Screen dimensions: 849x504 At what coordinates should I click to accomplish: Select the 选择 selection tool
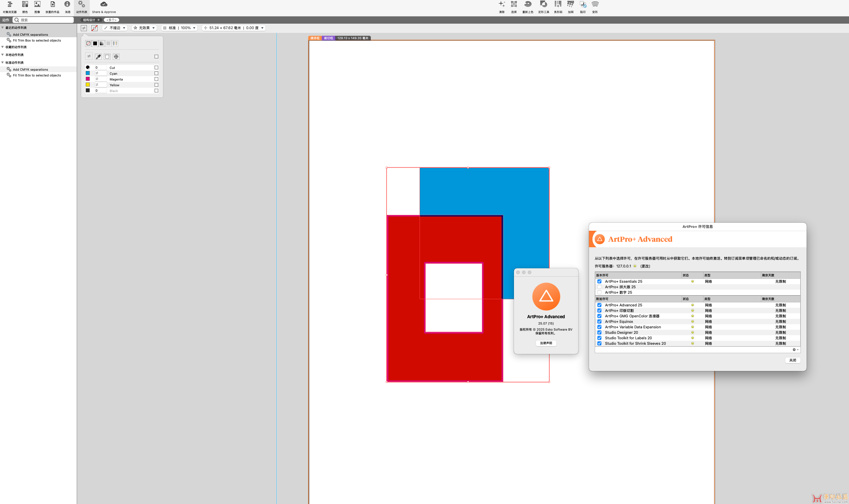pos(514,7)
